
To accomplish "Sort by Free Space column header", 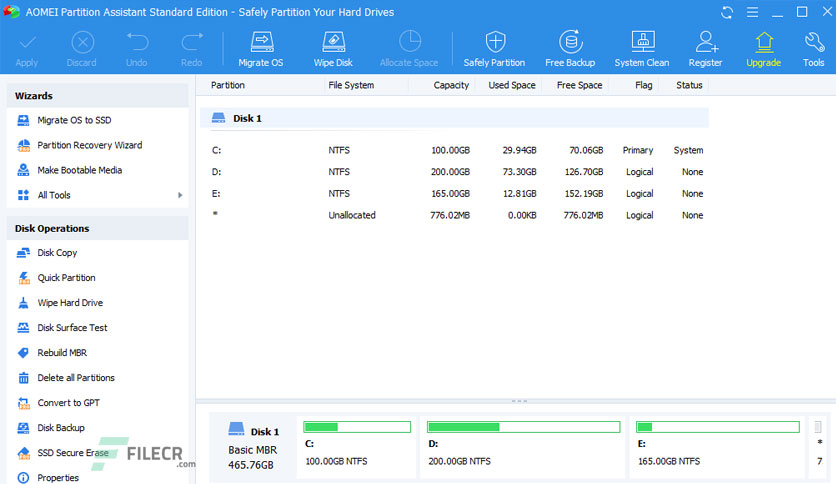I will (580, 85).
